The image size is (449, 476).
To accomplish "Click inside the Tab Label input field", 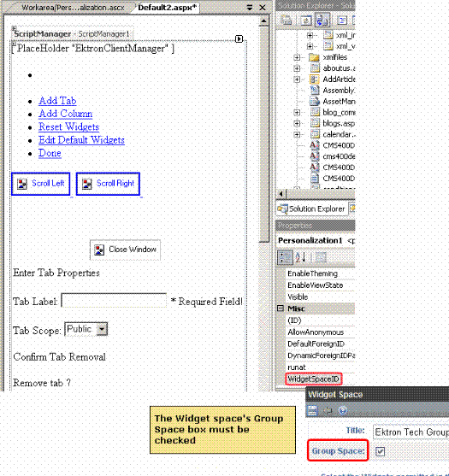I will 114,301.
